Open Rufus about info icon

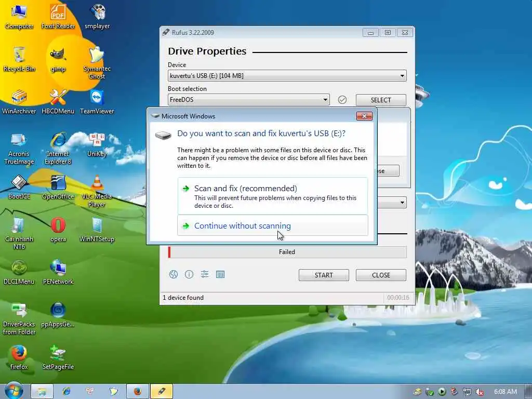click(x=189, y=274)
